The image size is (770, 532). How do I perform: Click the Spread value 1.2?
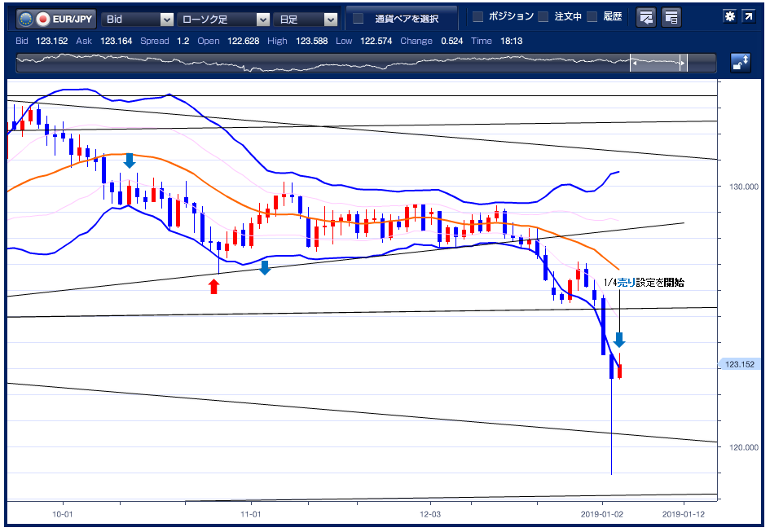(183, 42)
